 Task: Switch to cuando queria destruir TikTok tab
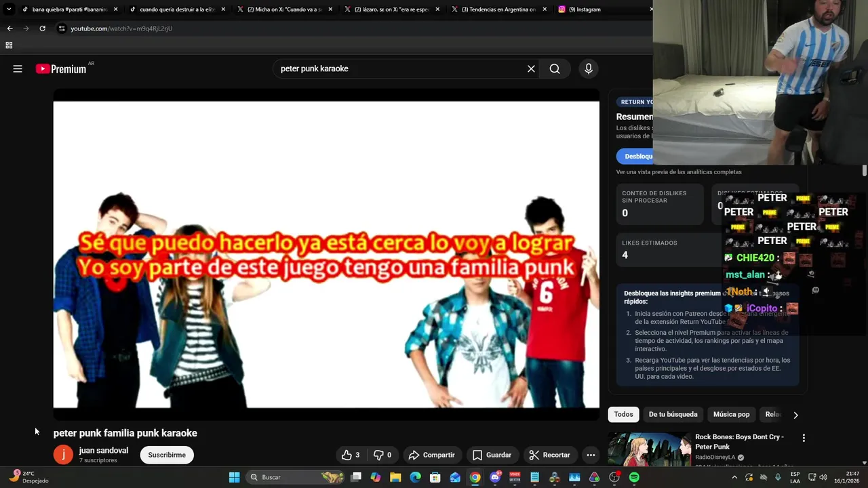coord(177,9)
